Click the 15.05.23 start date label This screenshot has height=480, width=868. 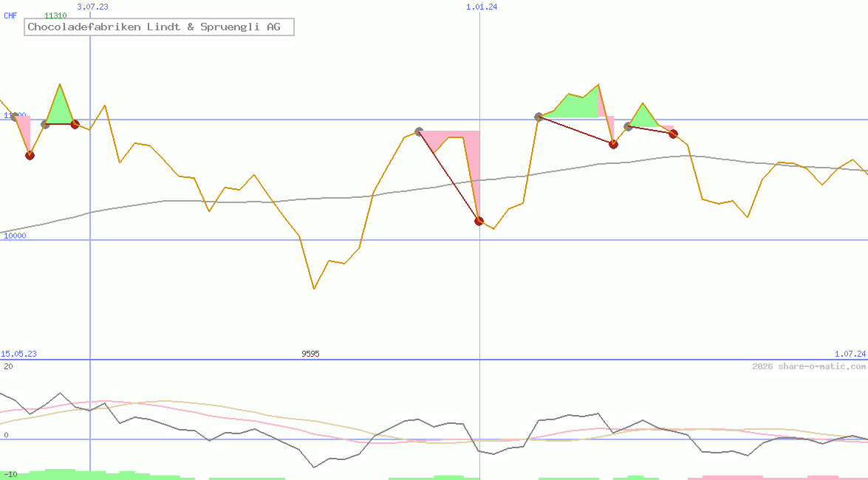pyautogui.click(x=18, y=354)
